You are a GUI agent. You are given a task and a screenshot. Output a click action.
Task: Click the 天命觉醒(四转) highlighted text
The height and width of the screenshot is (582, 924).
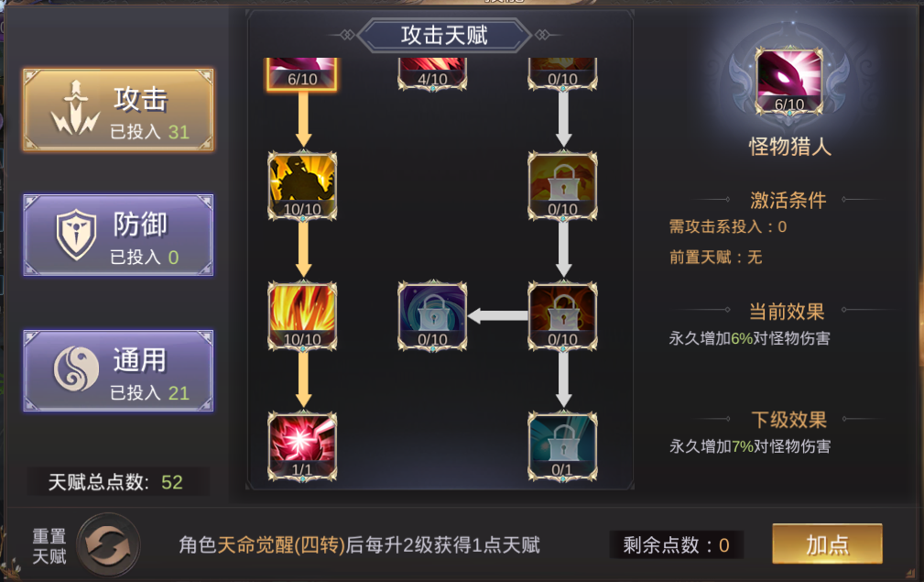281,544
